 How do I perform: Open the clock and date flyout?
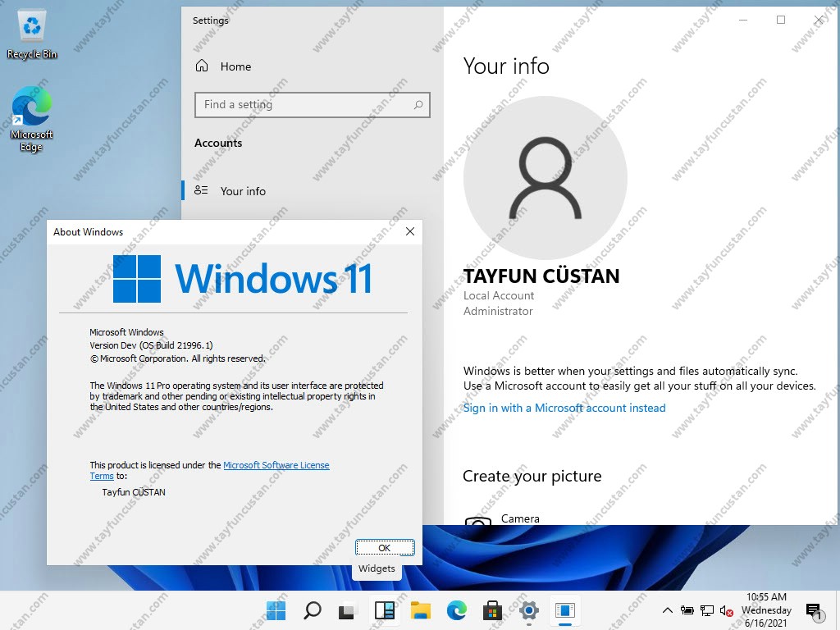pyautogui.click(x=766, y=610)
